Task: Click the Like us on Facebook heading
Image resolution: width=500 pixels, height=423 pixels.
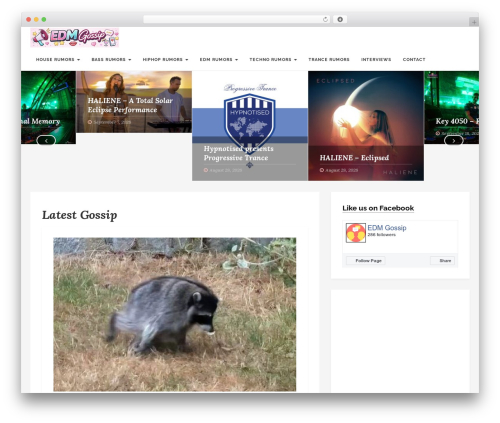Action: (378, 208)
